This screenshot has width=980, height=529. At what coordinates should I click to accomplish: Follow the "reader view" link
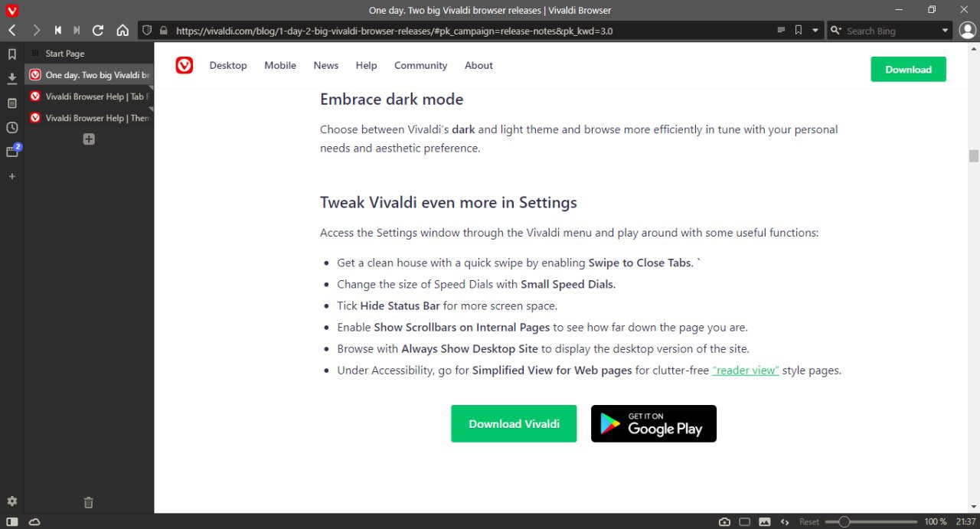746,370
